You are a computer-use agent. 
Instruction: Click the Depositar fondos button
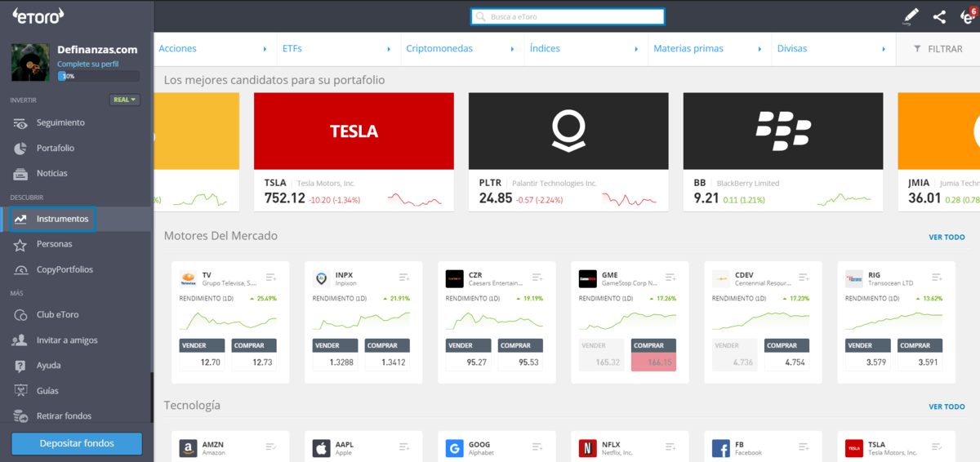tap(77, 443)
